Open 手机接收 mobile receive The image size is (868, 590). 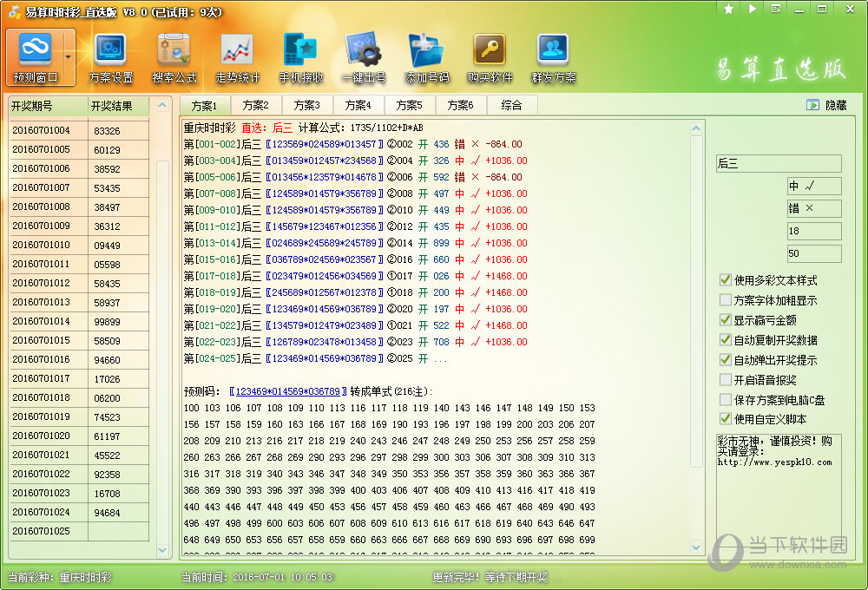pos(300,58)
